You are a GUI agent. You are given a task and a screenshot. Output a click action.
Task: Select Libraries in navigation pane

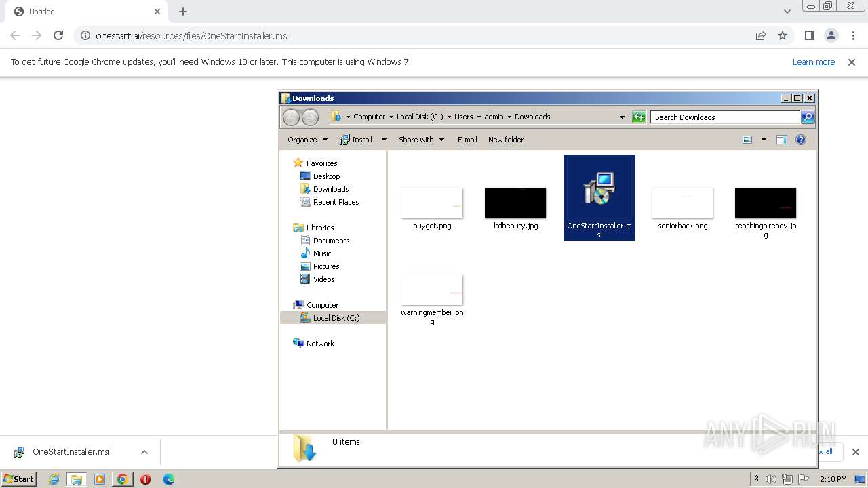coord(320,228)
